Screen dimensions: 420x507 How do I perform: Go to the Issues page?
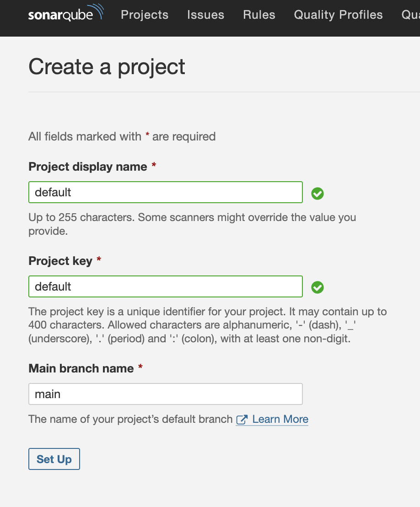pyautogui.click(x=205, y=15)
